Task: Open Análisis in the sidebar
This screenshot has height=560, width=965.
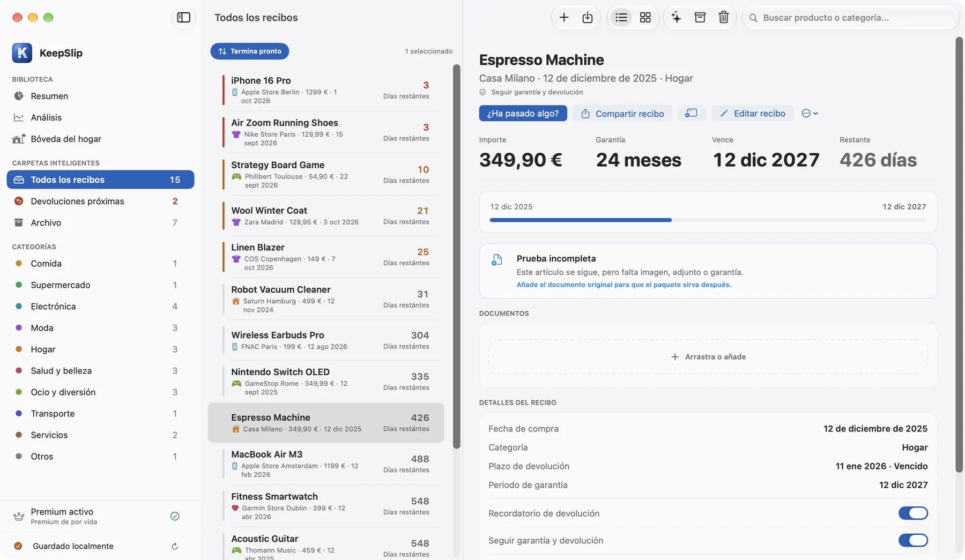Action: point(100,117)
